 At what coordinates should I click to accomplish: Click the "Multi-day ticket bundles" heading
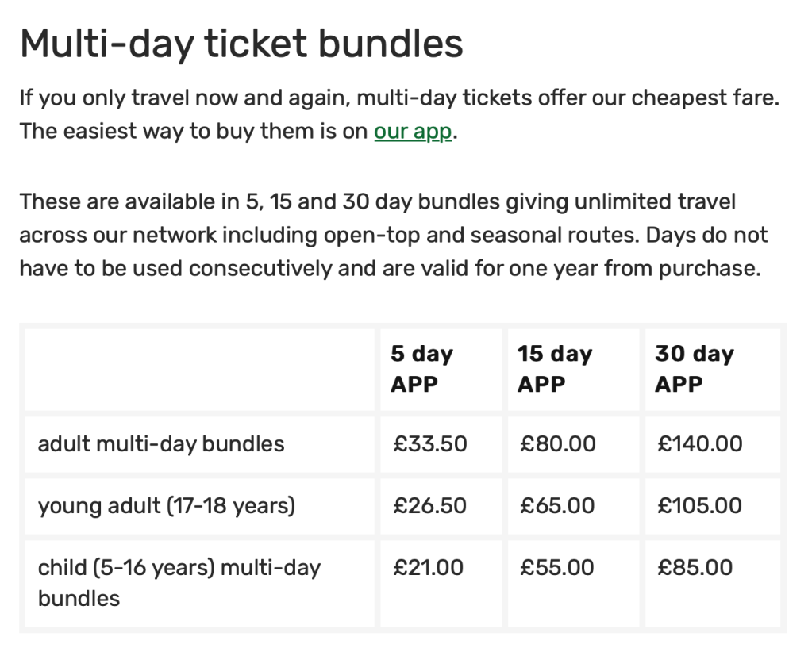(241, 44)
